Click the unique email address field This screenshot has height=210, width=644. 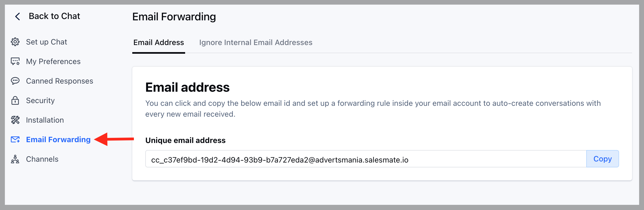(x=366, y=159)
